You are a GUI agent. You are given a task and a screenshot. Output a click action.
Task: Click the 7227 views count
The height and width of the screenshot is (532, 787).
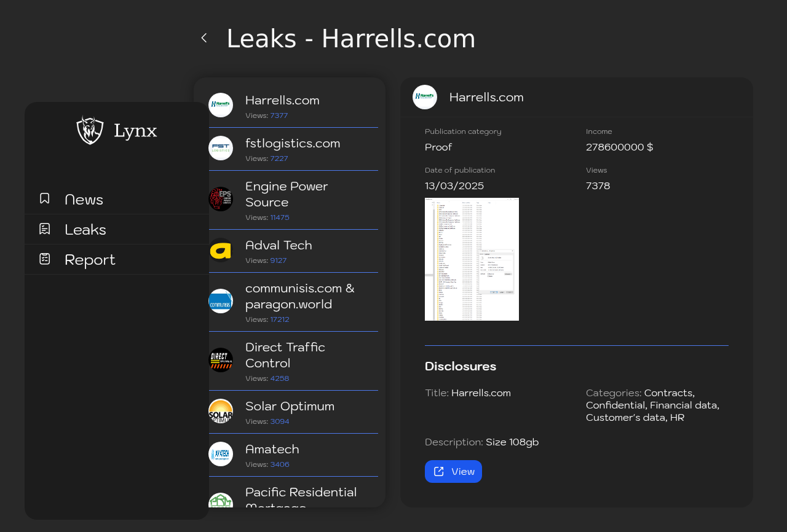[x=279, y=158]
